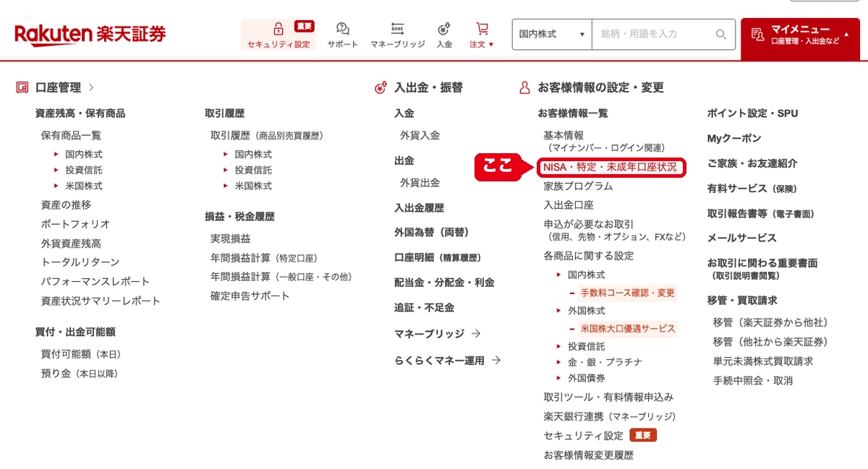Open 確定申告サポート

point(250,296)
